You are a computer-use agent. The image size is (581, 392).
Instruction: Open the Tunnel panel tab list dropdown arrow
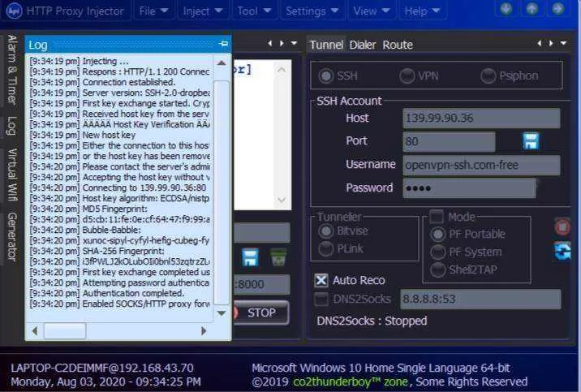[564, 43]
